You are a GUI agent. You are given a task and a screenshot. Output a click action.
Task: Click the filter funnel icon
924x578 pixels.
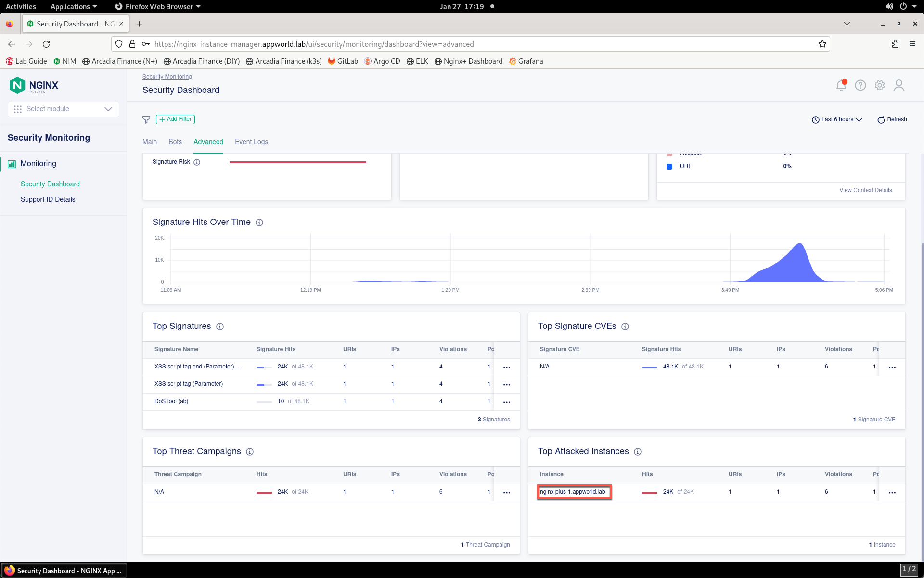tap(146, 119)
